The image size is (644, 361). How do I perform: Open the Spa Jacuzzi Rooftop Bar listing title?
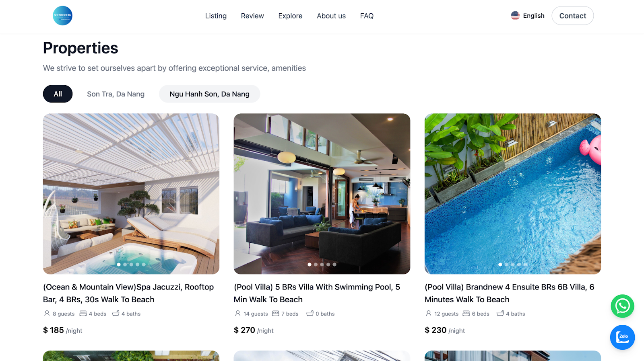(x=128, y=293)
